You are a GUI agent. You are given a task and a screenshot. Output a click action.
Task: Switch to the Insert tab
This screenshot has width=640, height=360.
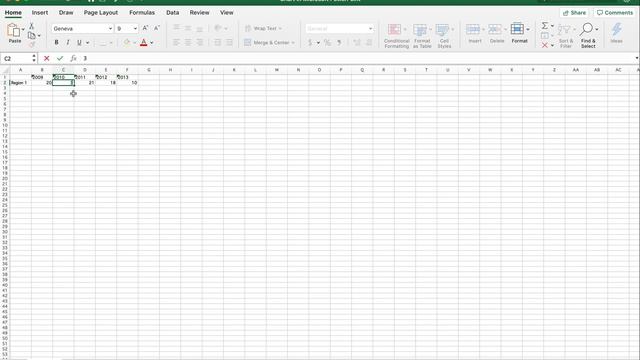(x=40, y=13)
